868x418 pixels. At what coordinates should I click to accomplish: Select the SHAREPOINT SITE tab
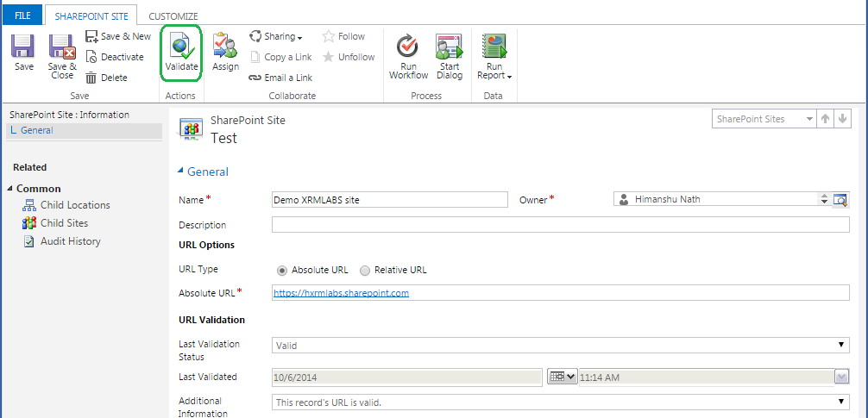(91, 16)
